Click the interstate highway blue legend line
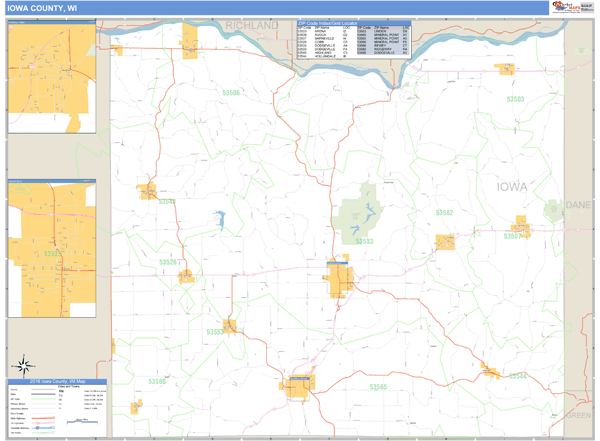Image resolution: width=600 pixels, height=441 pixels. [x=43, y=428]
